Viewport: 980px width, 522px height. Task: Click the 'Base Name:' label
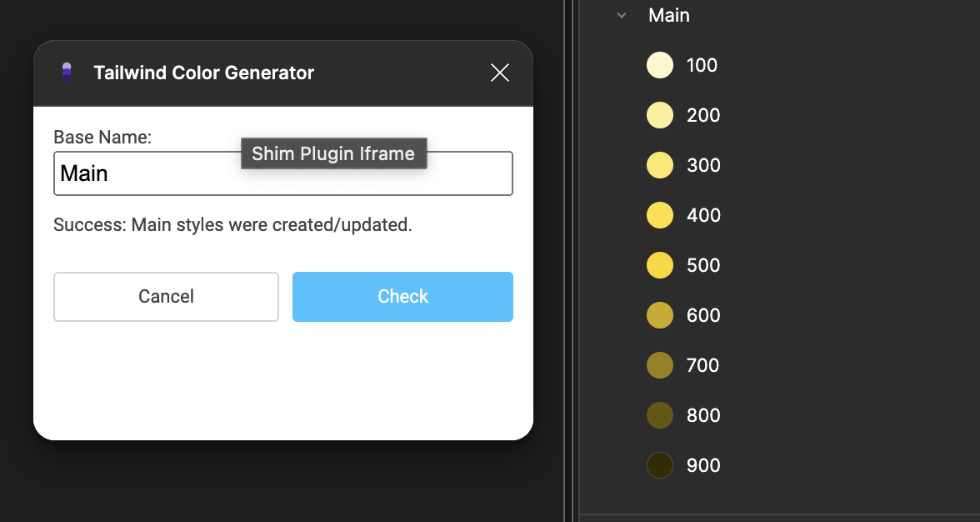tap(102, 137)
